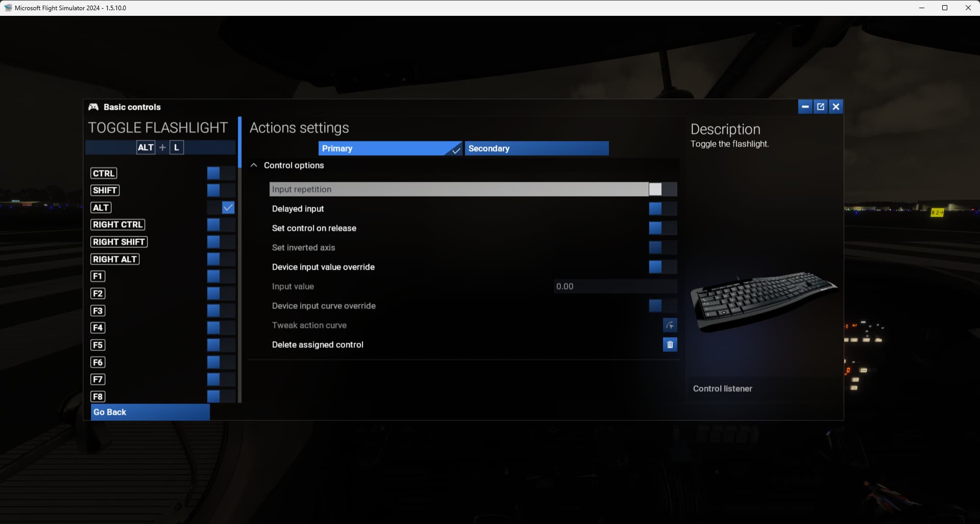Toggle the F3 key switch
980x524 pixels.
(x=221, y=311)
